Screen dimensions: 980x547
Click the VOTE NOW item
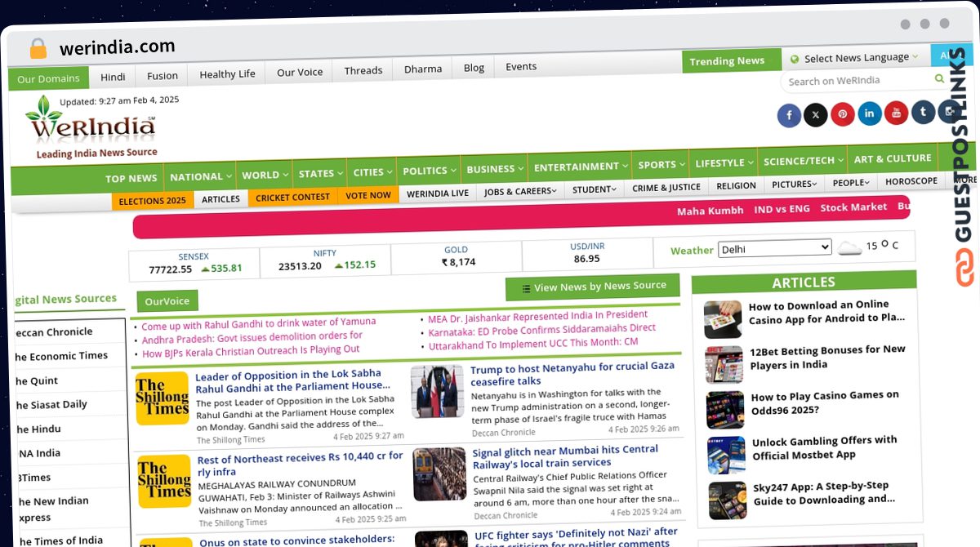pos(368,196)
